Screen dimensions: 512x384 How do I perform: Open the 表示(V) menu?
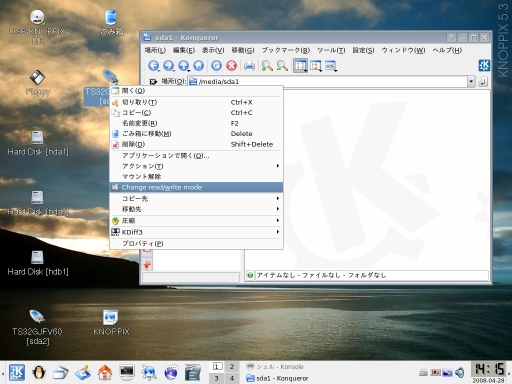pos(213,50)
